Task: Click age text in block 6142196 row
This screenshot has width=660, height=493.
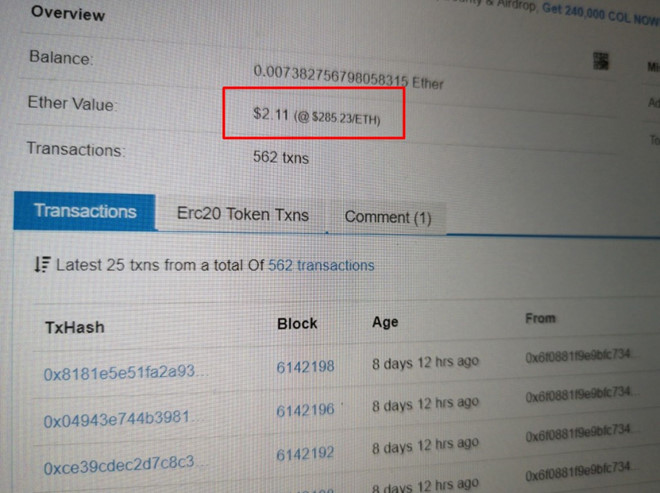Action: (426, 404)
